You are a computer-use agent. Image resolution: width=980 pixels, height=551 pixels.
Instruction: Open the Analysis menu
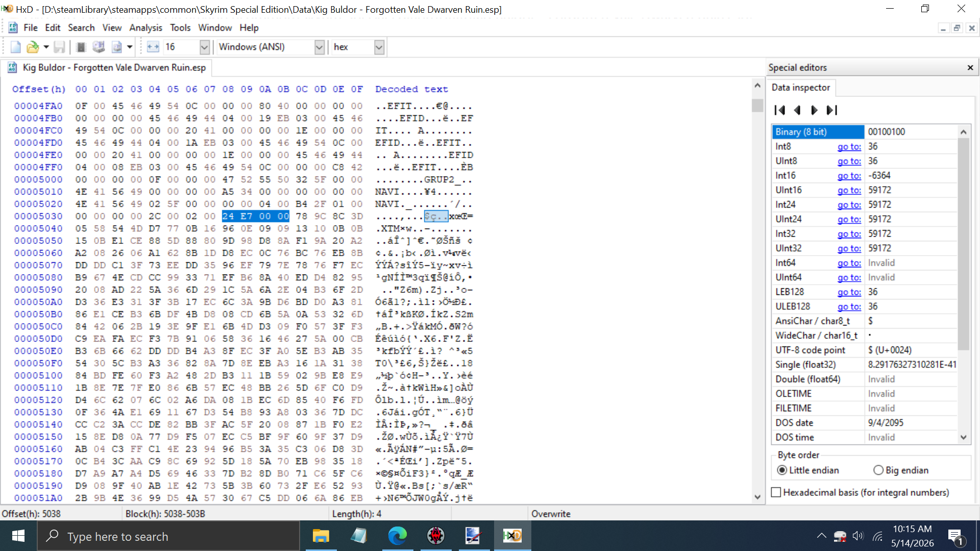click(x=145, y=28)
